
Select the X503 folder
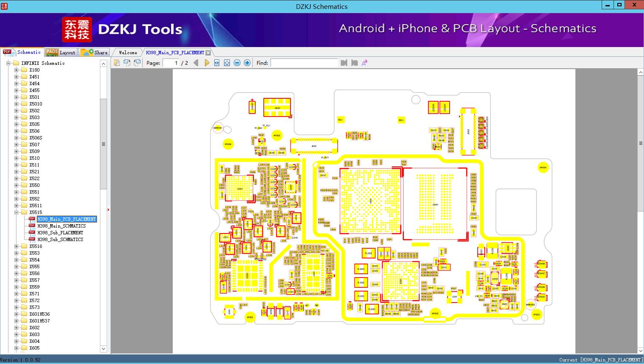[x=34, y=117]
